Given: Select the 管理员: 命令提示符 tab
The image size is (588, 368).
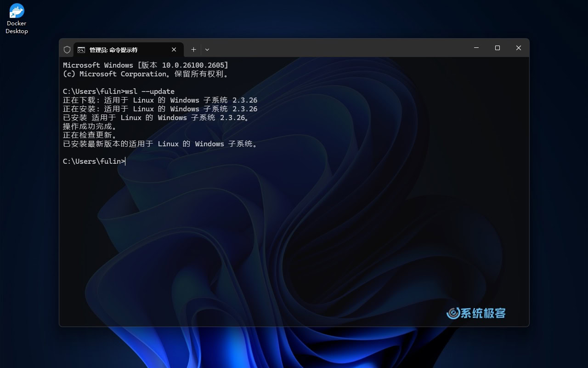Looking at the screenshot, I should pos(129,50).
